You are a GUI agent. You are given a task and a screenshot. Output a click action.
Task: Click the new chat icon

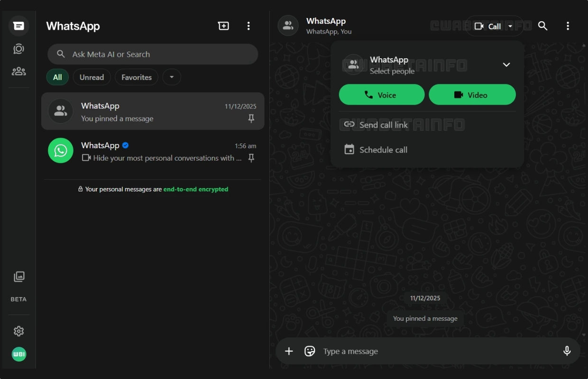pos(223,26)
